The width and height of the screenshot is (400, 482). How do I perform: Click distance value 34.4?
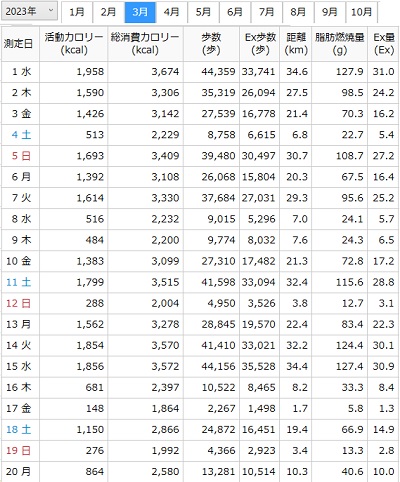[x=297, y=366]
